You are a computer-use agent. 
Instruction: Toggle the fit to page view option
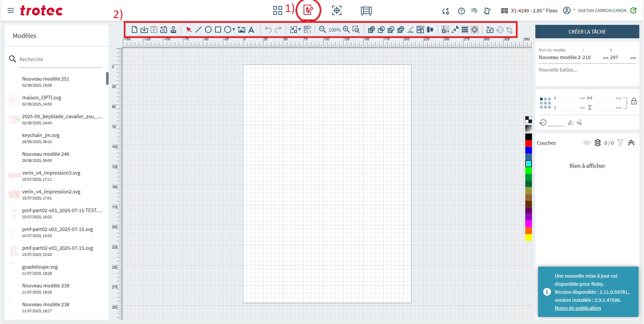tap(475, 30)
